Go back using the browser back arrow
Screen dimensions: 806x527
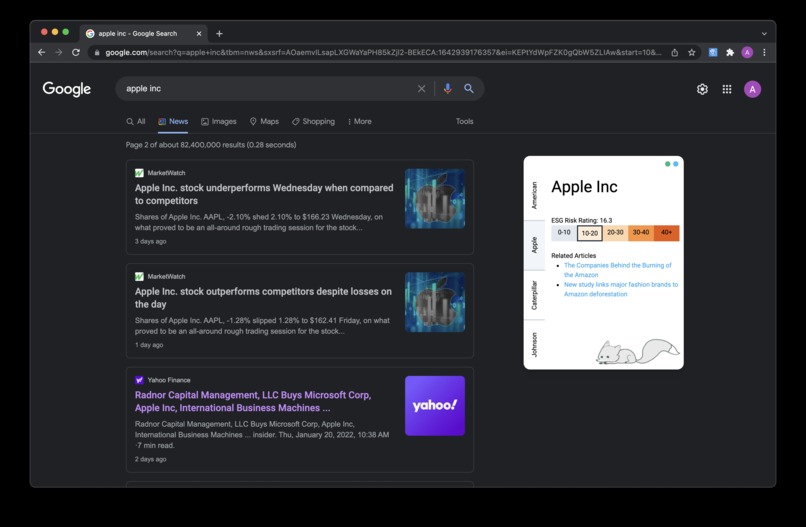[x=42, y=52]
